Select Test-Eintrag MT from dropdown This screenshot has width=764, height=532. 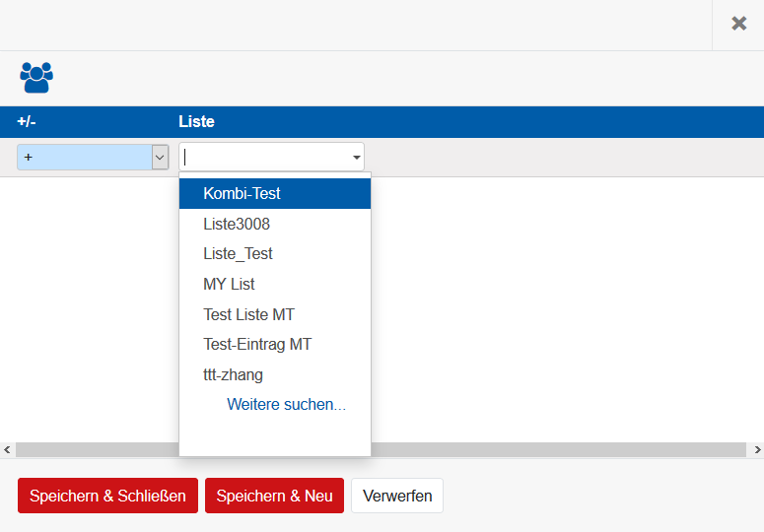(257, 345)
